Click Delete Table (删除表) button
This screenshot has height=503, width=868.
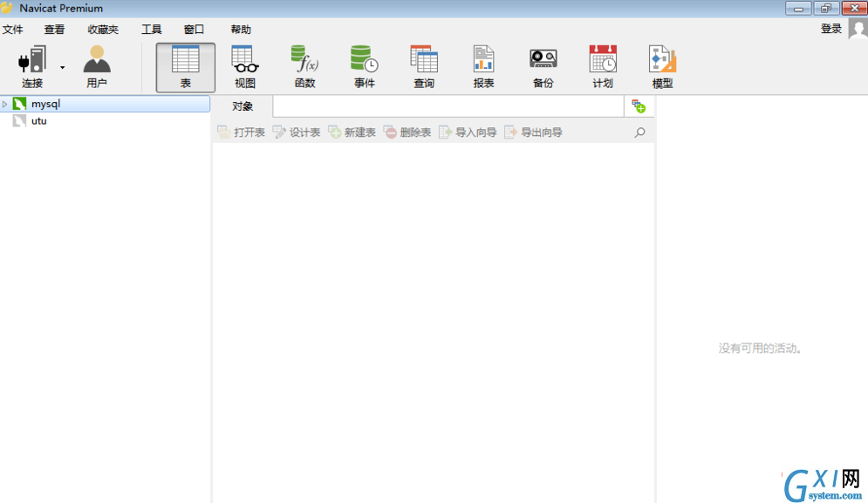(x=407, y=133)
